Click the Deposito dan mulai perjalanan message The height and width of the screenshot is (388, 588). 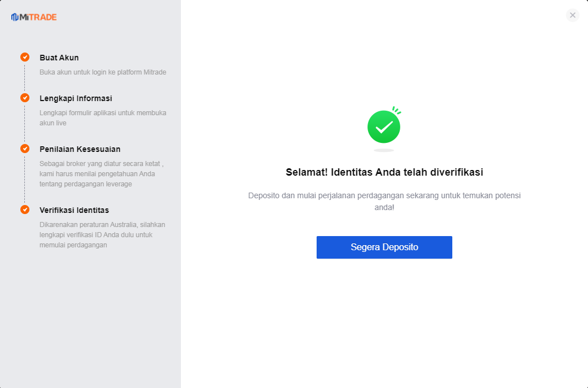384,201
